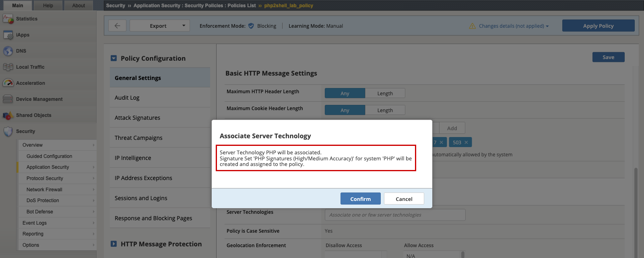The height and width of the screenshot is (258, 644).
Task: Confirm associating the PHP server technology
Action: (x=361, y=199)
